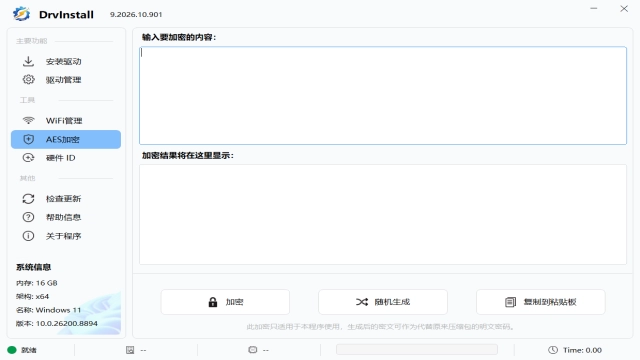
Task: Click the status bar progress bar
Action: pyautogui.click(x=417, y=349)
